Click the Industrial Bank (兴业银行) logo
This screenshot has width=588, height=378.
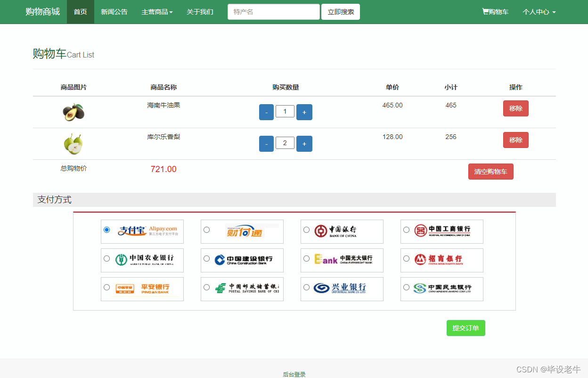(340, 288)
